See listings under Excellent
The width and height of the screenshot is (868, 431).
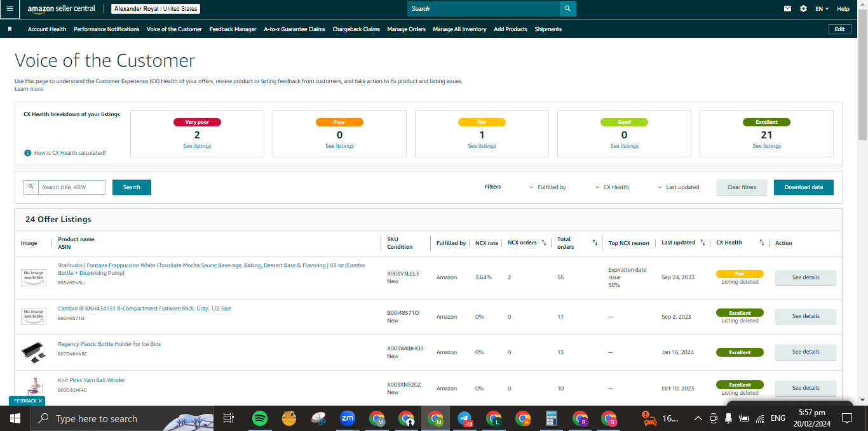click(766, 146)
